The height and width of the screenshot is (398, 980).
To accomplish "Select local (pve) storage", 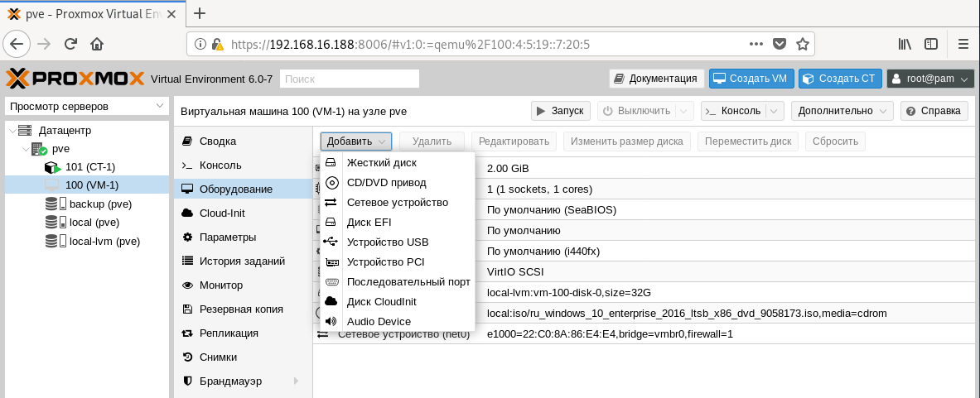I will [x=87, y=222].
